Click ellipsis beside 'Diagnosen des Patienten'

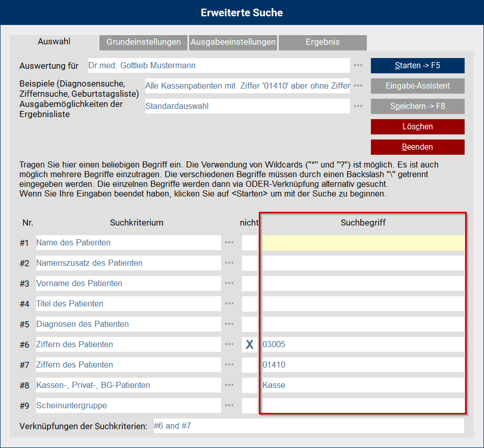[x=229, y=324]
